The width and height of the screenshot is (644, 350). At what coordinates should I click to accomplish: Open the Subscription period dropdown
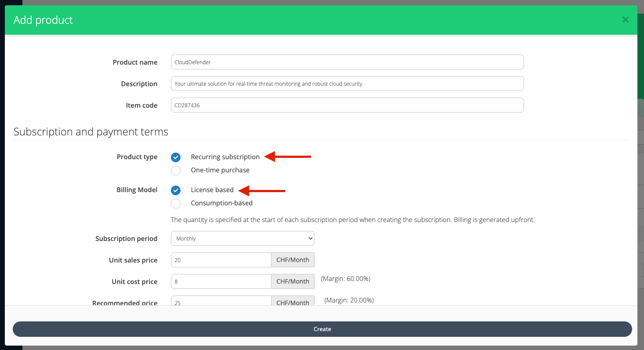pyautogui.click(x=242, y=238)
